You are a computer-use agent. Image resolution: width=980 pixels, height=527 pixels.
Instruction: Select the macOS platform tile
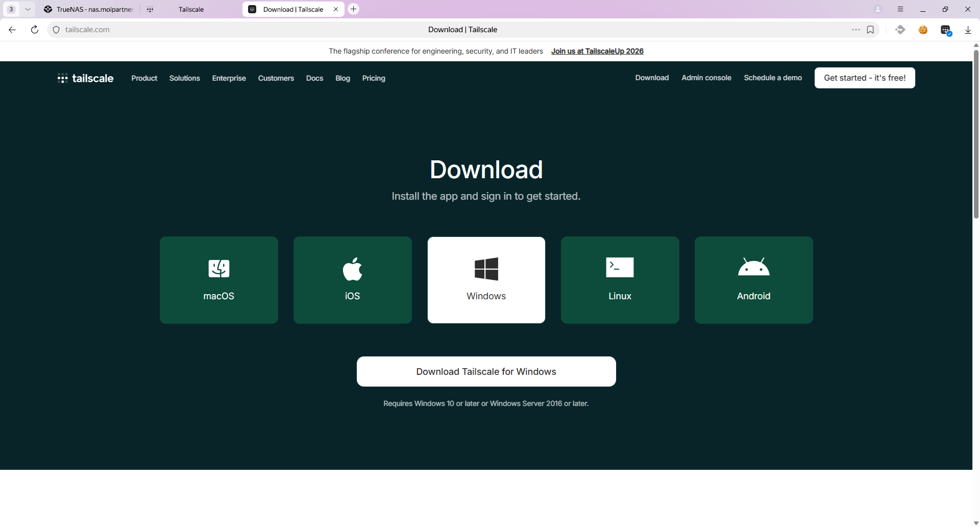coord(218,280)
